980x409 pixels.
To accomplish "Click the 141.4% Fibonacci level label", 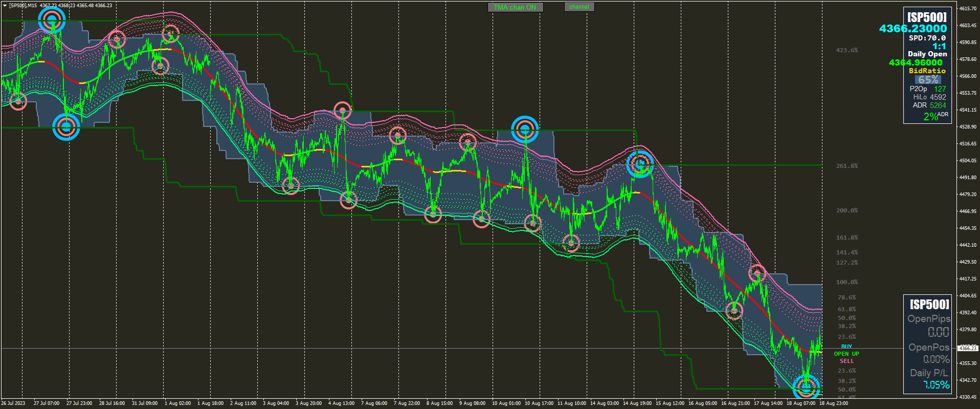I will [847, 252].
